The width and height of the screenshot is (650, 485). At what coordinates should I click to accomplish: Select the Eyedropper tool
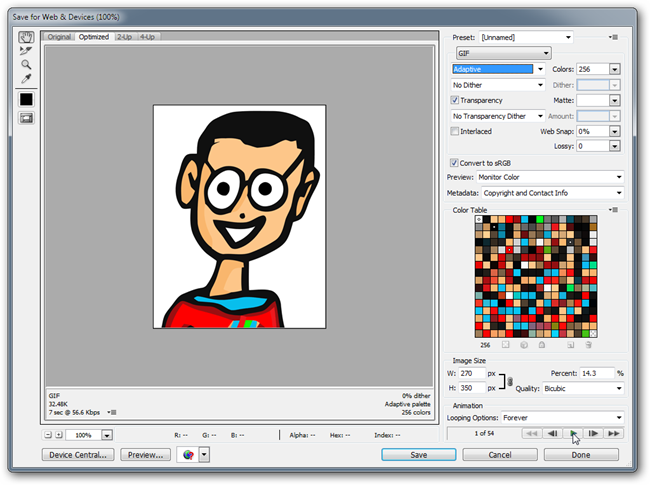[x=26, y=78]
